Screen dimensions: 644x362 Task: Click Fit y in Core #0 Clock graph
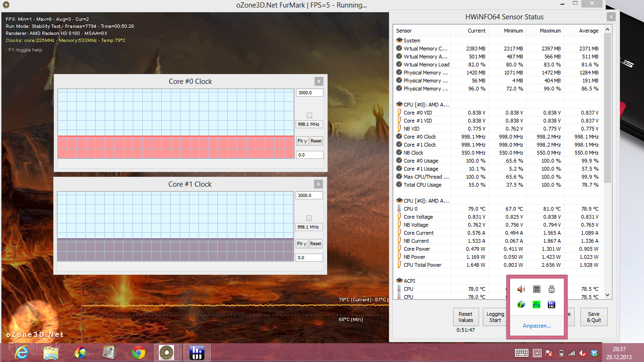302,141
